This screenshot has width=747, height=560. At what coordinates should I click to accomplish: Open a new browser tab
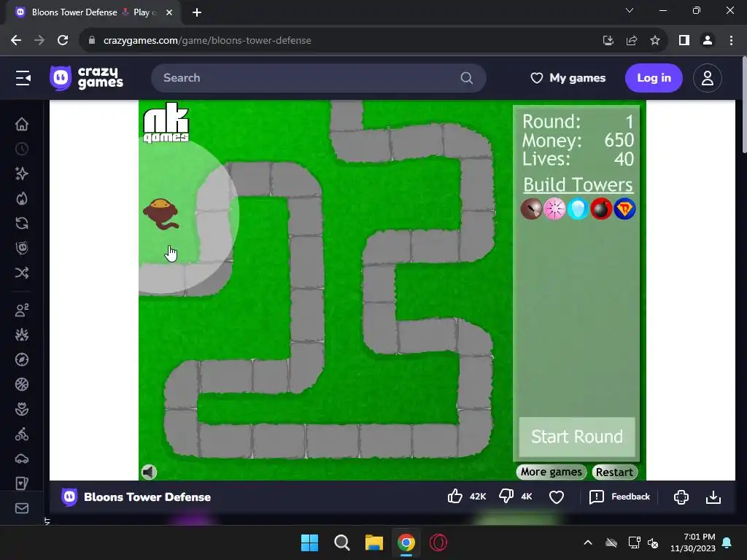(x=197, y=12)
